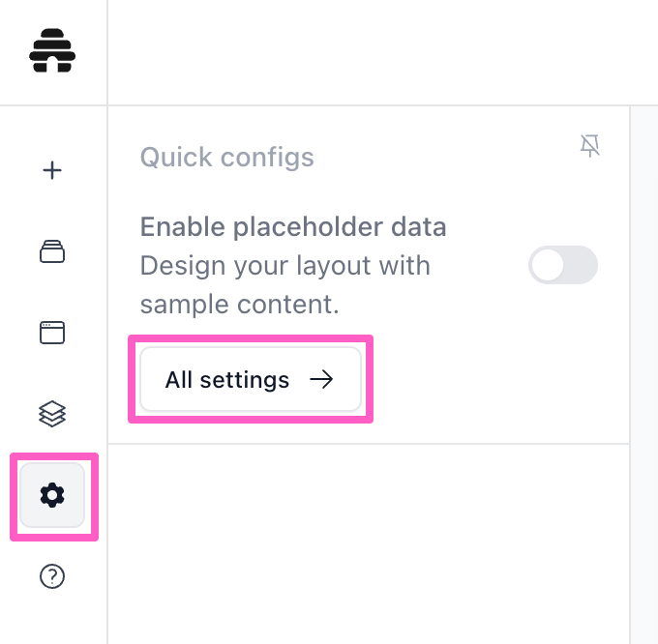Open help via the question mark icon
Image resolution: width=658 pixels, height=644 pixels.
52,576
